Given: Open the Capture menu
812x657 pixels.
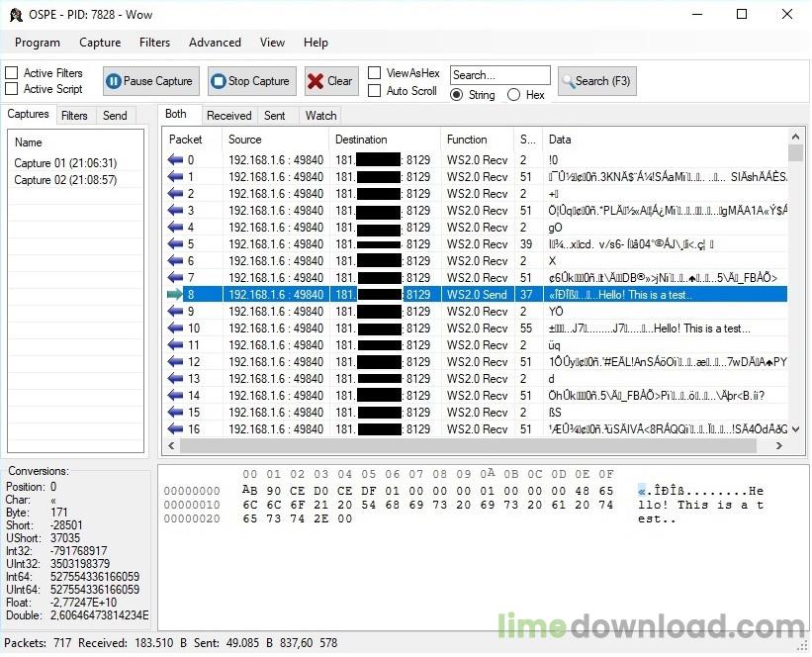Looking at the screenshot, I should coord(100,43).
